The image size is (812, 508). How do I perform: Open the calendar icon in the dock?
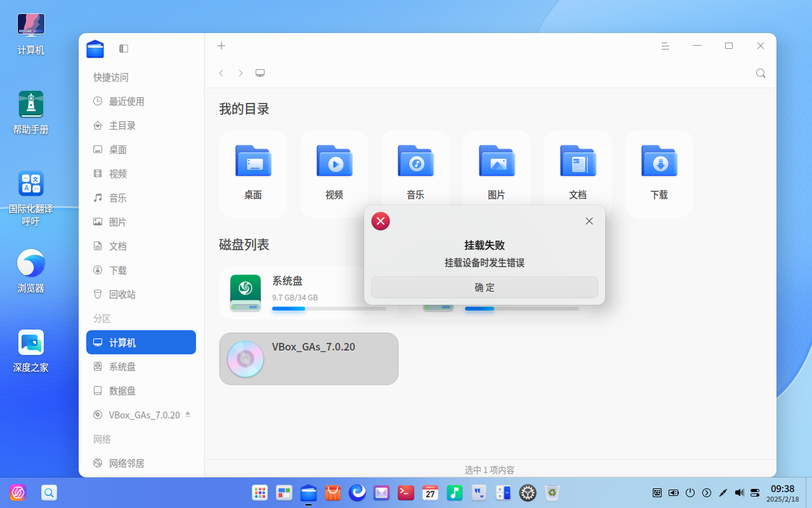(430, 492)
